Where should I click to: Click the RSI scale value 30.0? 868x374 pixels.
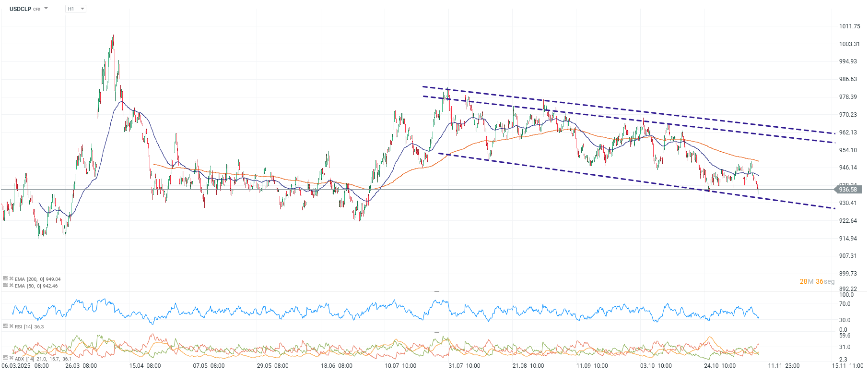[845, 320]
